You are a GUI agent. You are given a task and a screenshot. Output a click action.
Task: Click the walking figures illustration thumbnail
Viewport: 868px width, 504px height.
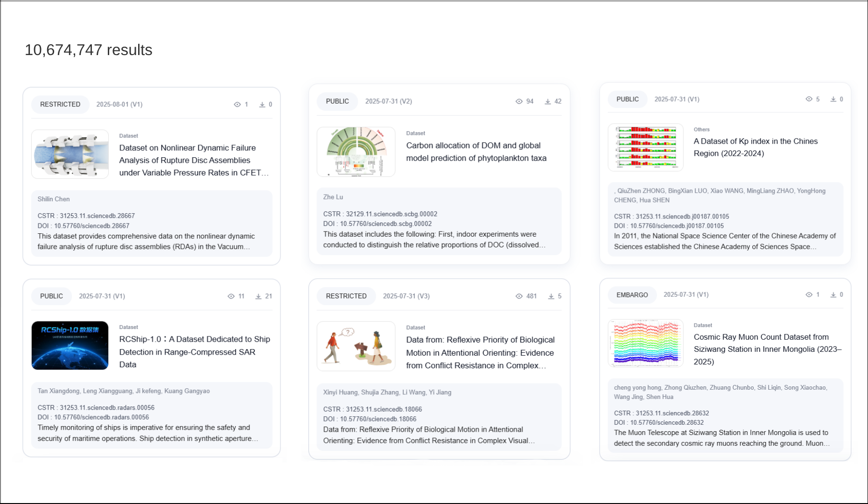356,346
